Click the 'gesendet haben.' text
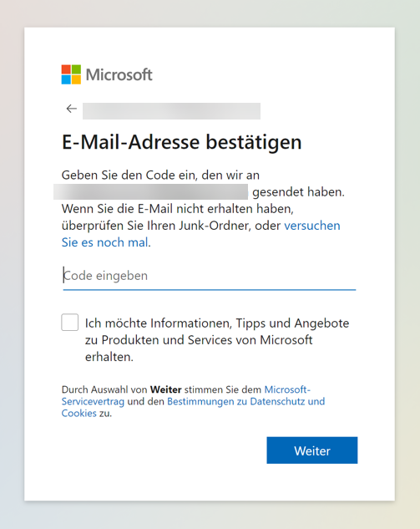Screen dimensions: 420x529 [x=299, y=192]
